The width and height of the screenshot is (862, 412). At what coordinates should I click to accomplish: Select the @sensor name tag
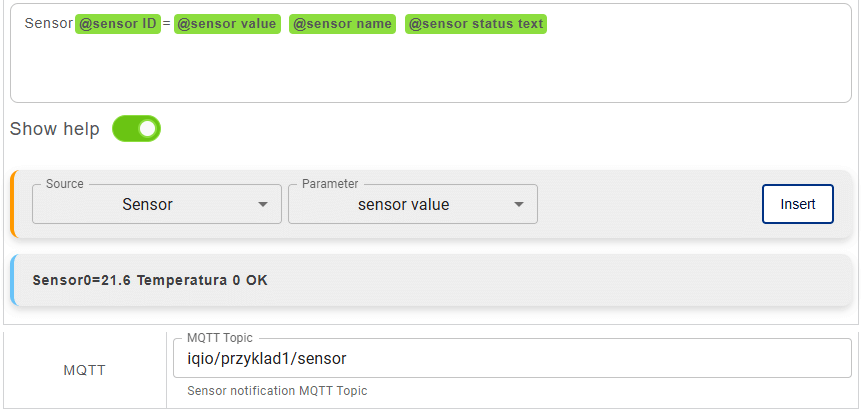pos(343,24)
